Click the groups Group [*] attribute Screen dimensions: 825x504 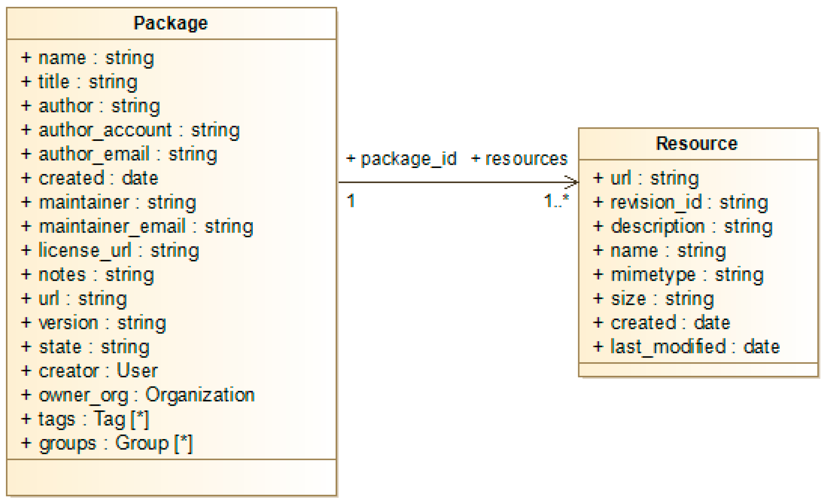click(x=107, y=443)
